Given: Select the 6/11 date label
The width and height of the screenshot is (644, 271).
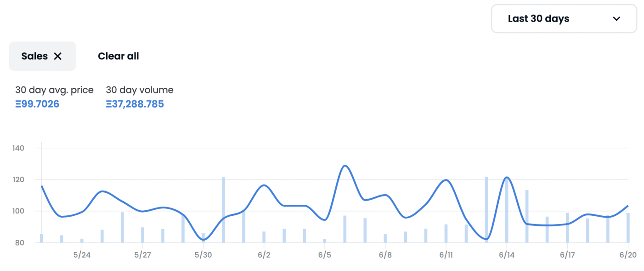Looking at the screenshot, I should (x=446, y=255).
